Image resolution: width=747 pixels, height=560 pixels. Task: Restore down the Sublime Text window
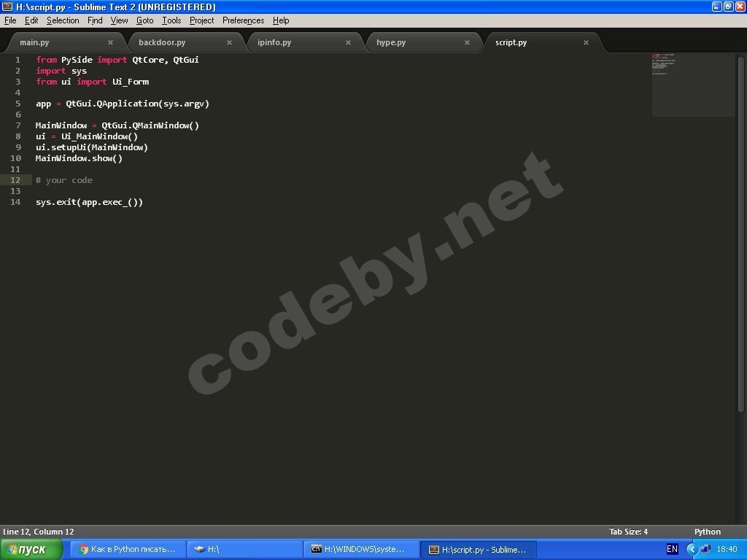point(729,7)
